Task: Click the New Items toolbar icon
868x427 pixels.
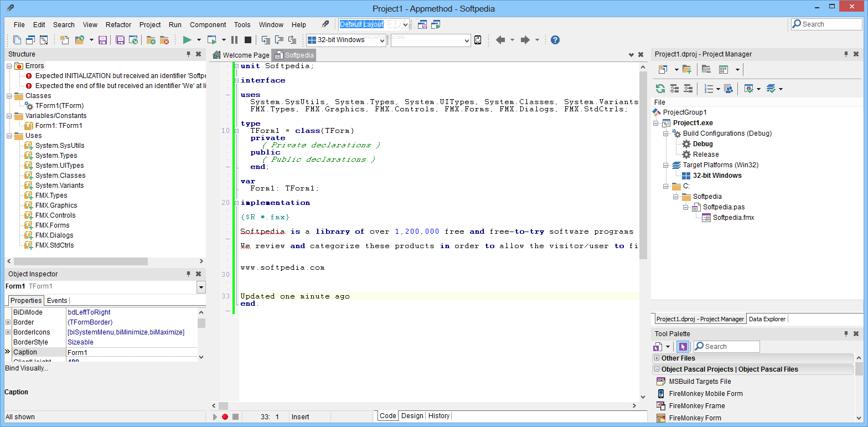Action: pyautogui.click(x=65, y=40)
